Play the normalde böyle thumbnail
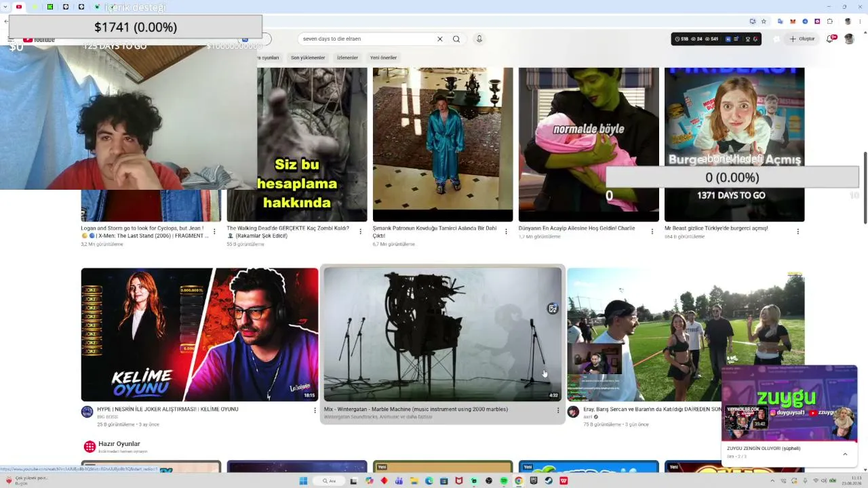The image size is (868, 488). (589, 144)
